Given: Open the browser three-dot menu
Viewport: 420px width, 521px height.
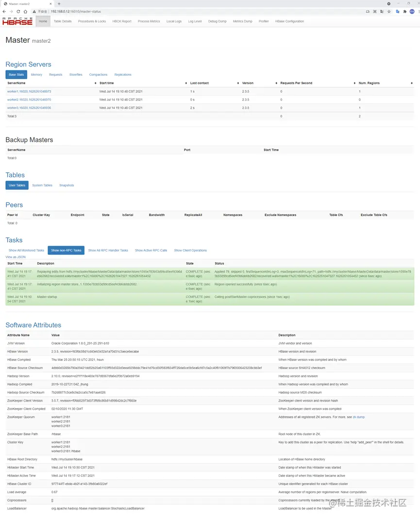Looking at the screenshot, I should 419,11.
